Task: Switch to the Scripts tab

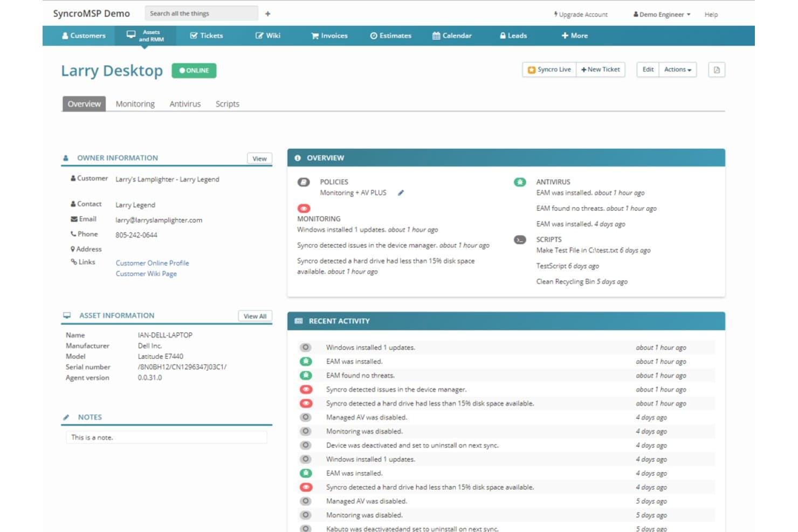Action: coord(228,104)
